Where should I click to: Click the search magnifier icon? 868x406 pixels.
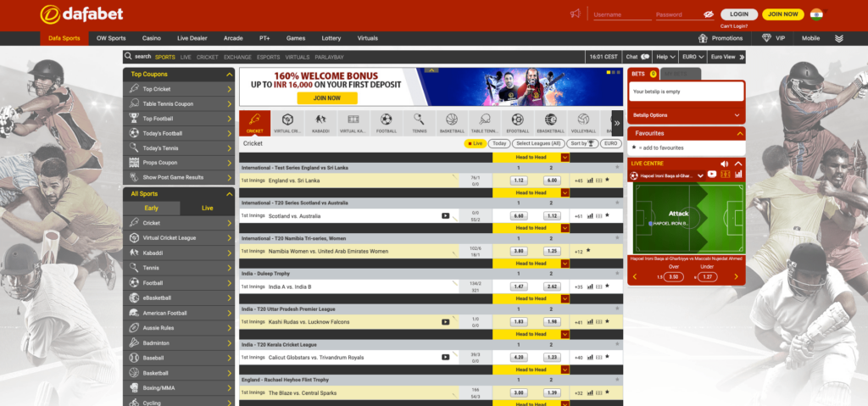129,57
